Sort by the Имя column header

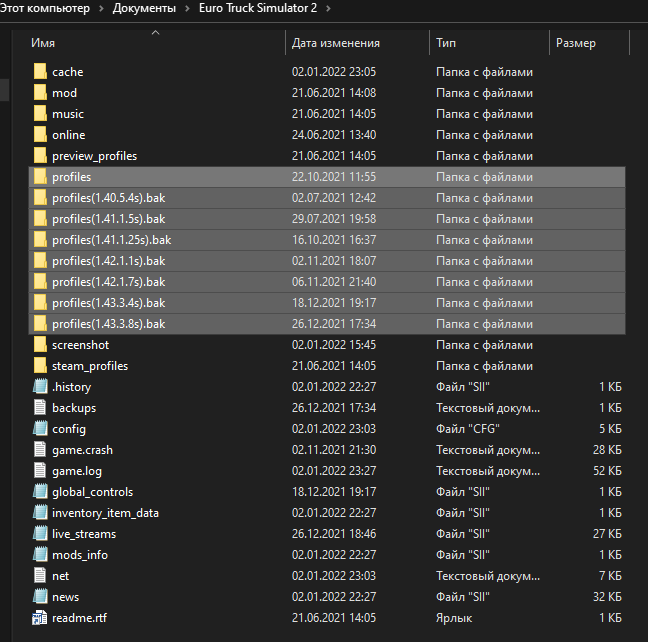click(43, 43)
